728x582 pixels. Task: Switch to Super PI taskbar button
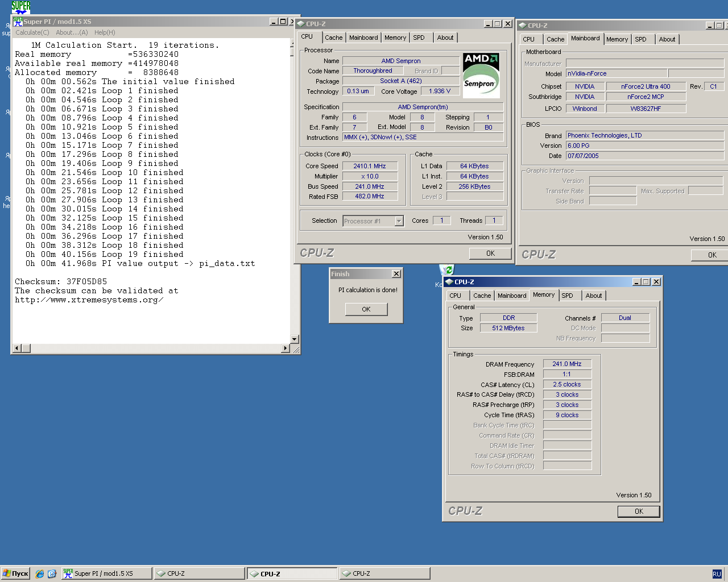tap(107, 573)
